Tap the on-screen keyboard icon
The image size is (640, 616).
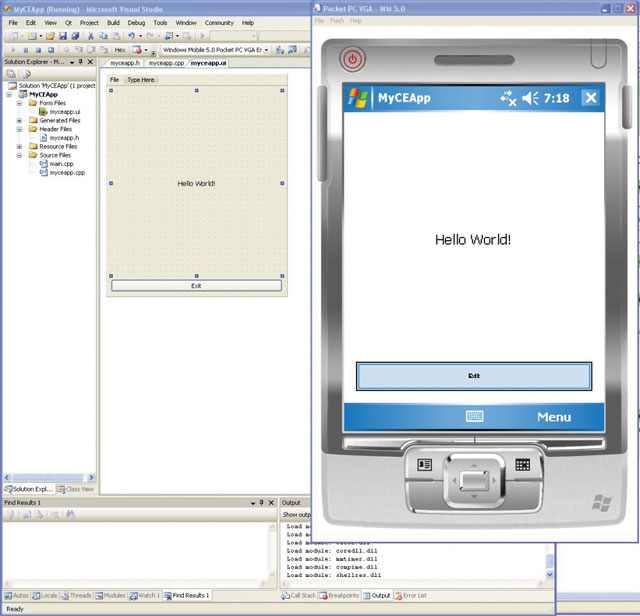click(x=474, y=416)
